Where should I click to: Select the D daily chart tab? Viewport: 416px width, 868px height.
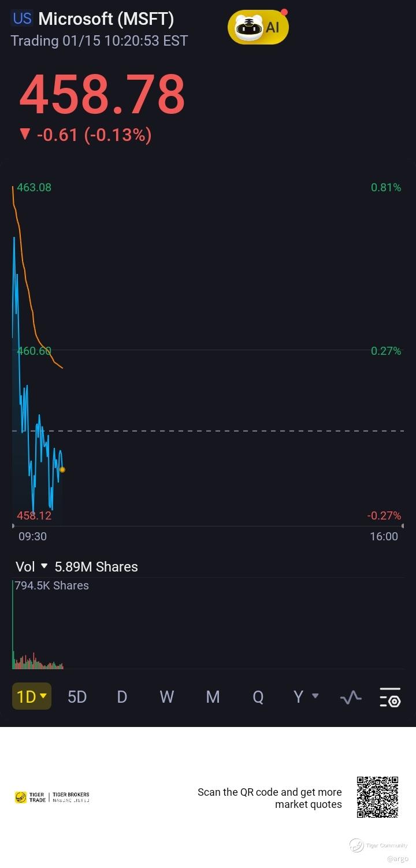click(122, 697)
